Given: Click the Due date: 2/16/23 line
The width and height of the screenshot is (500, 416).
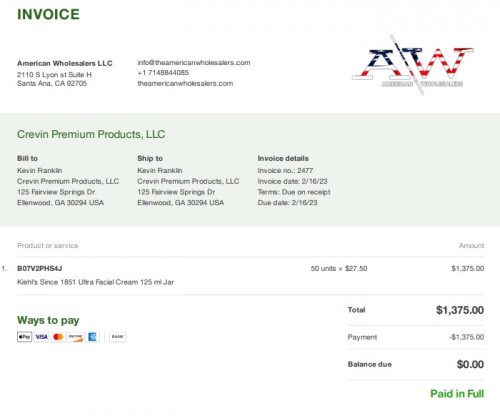Looking at the screenshot, I should point(287,203).
